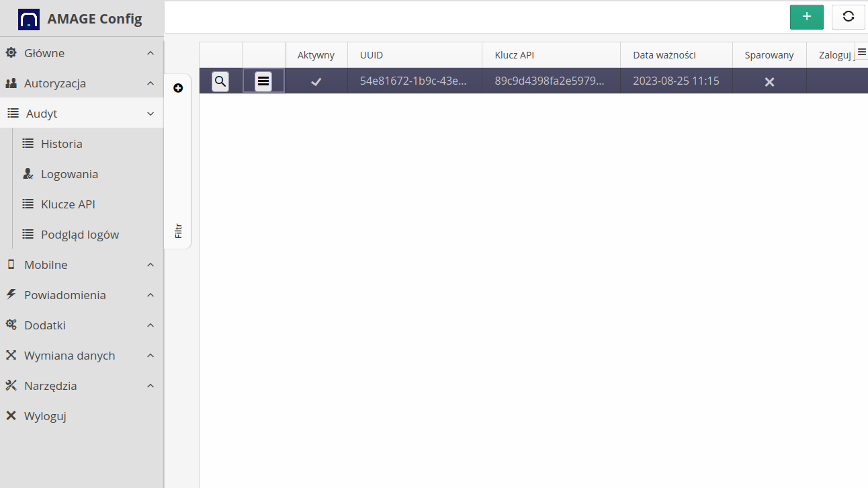Click the refresh icon in the top right

[848, 17]
